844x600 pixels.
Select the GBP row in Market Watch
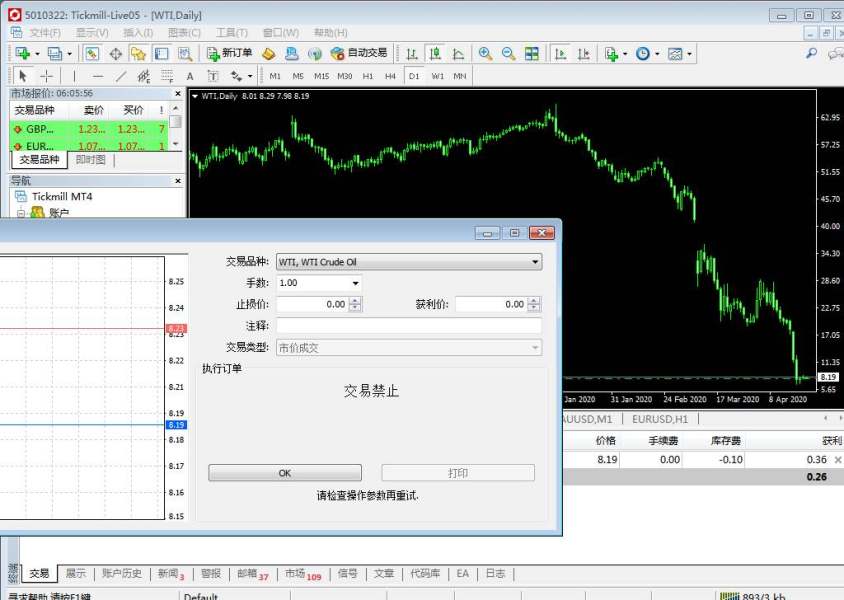89,129
